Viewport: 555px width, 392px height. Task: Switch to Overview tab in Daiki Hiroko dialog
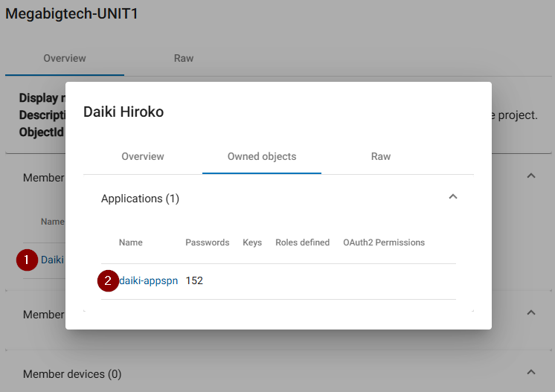143,156
